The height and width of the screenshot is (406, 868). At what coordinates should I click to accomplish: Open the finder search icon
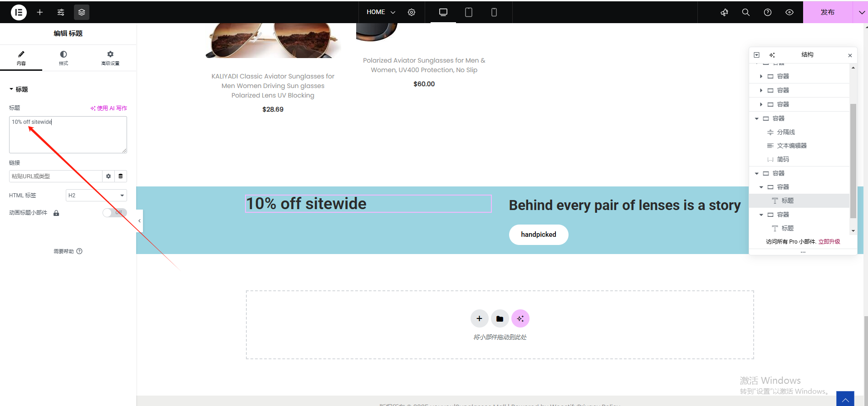coord(746,12)
